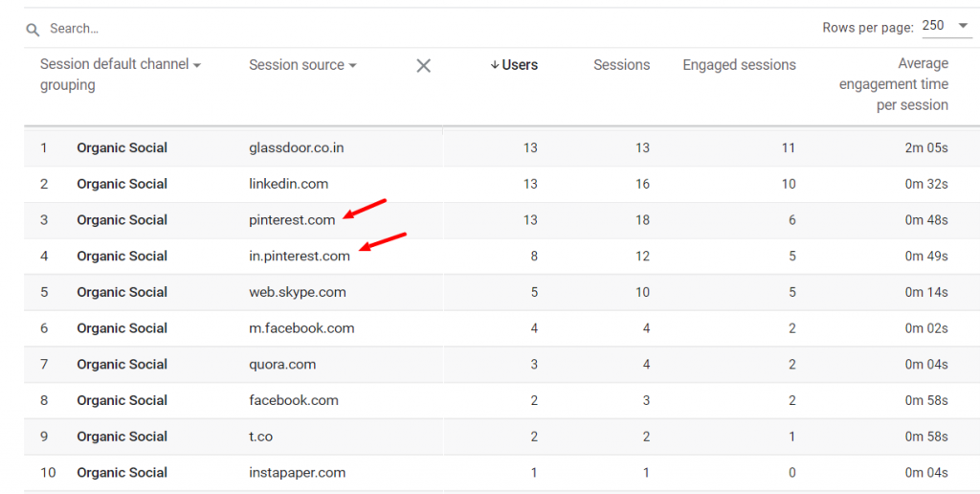This screenshot has height=494, width=980.
Task: Select the glassdoor.co.in row source
Action: [296, 147]
